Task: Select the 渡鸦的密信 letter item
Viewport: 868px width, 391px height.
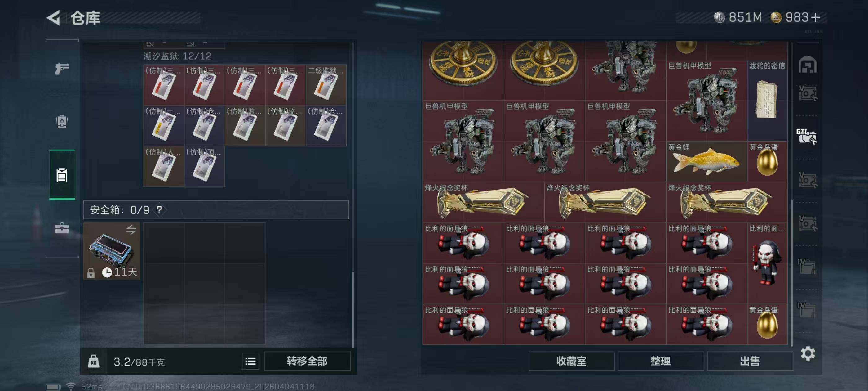Action: pos(767,101)
